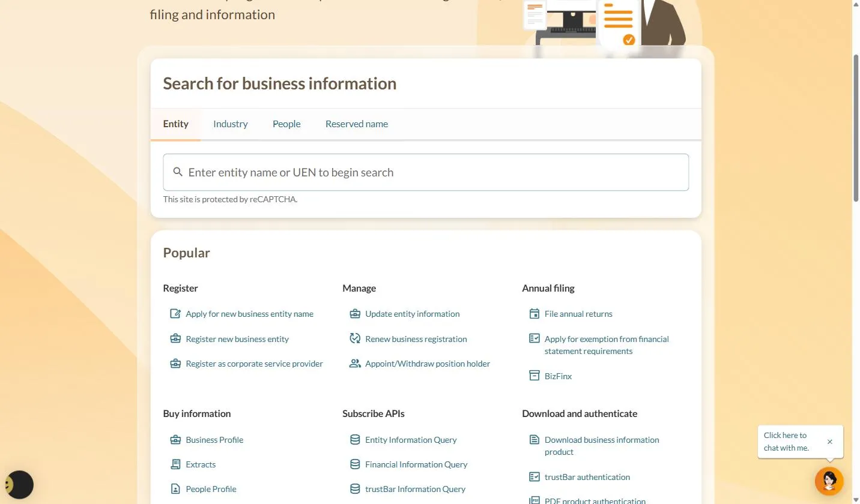
Task: Click the profile icon beside People Profile
Action: point(175,489)
